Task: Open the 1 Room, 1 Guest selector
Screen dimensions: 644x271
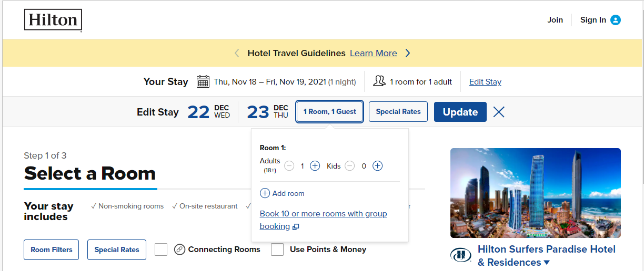Action: [x=329, y=112]
